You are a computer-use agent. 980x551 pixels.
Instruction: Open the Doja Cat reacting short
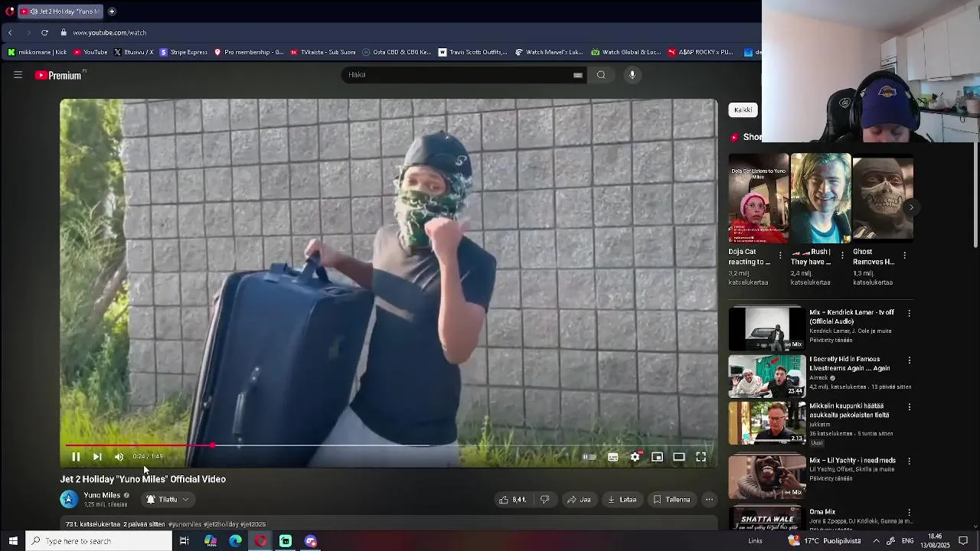[x=758, y=197]
